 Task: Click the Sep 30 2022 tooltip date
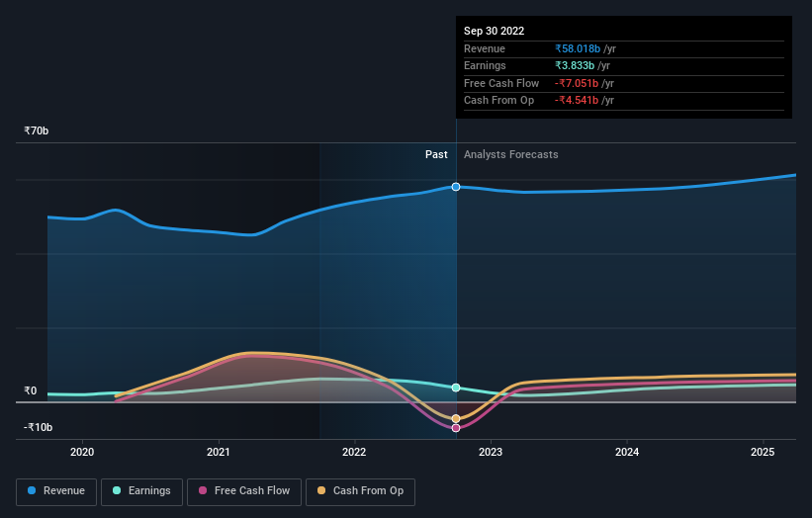pos(495,31)
